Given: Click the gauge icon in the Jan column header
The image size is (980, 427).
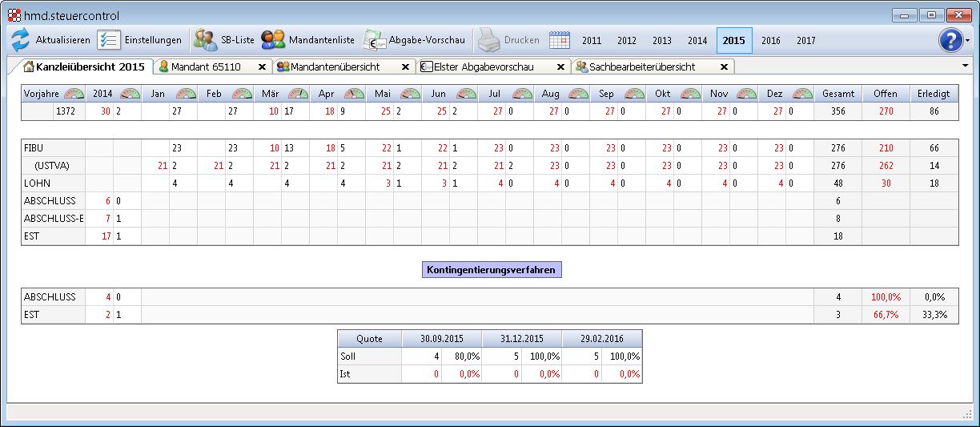Looking at the screenshot, I should click(186, 95).
